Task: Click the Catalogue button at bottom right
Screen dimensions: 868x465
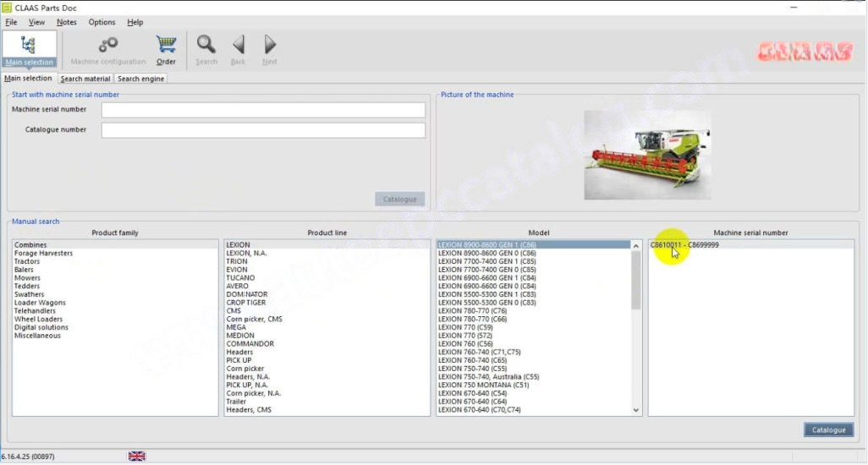Action: [827, 429]
